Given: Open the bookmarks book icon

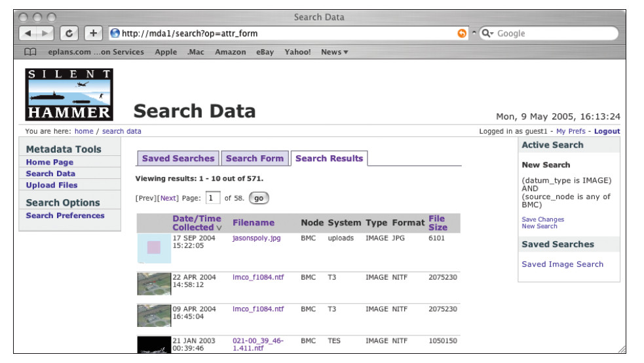Looking at the screenshot, I should point(29,52).
